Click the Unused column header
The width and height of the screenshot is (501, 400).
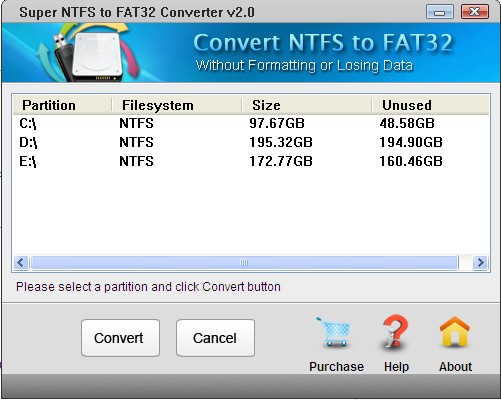click(x=430, y=105)
